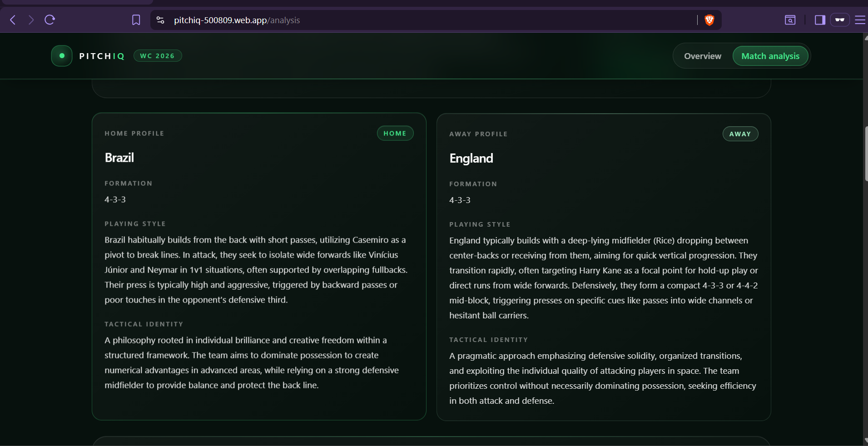
Task: Switch to the Overview tab
Action: coord(702,56)
